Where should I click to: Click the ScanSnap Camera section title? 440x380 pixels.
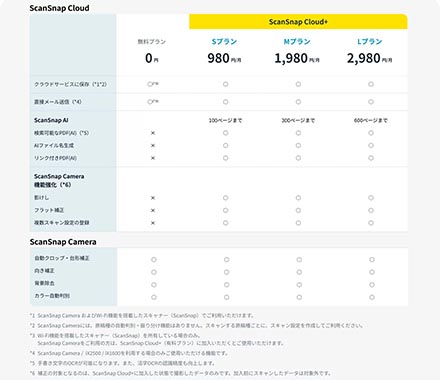[x=63, y=242]
